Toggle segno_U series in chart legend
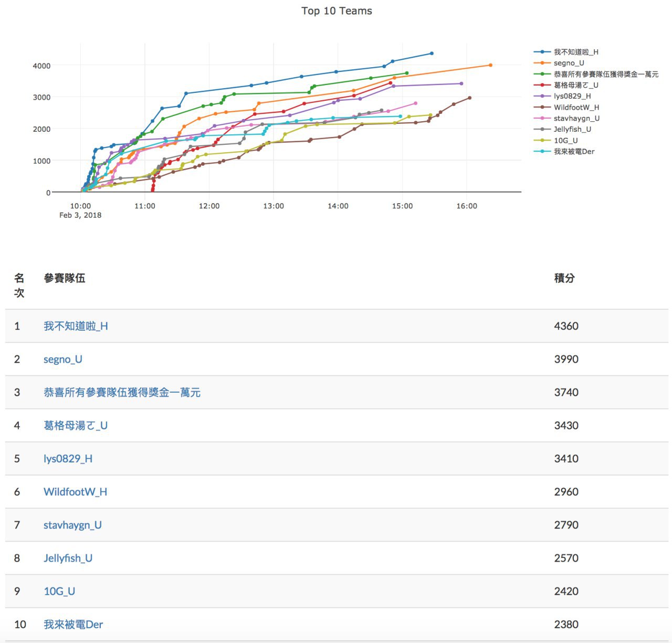The width and height of the screenshot is (672, 643). (559, 63)
